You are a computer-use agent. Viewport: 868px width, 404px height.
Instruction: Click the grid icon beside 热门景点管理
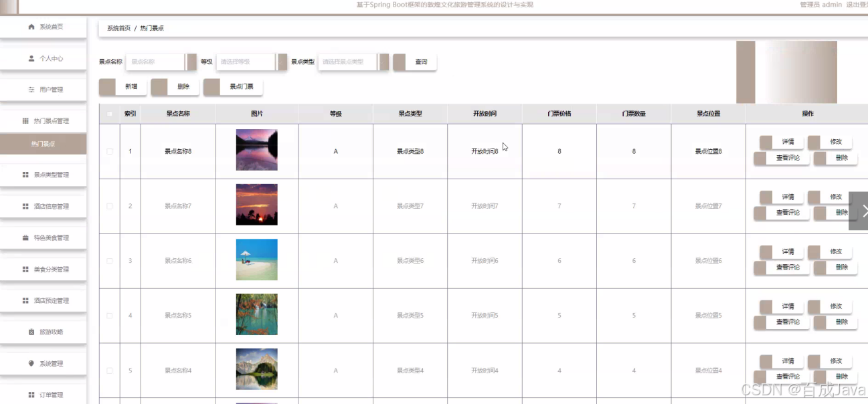[x=25, y=121]
